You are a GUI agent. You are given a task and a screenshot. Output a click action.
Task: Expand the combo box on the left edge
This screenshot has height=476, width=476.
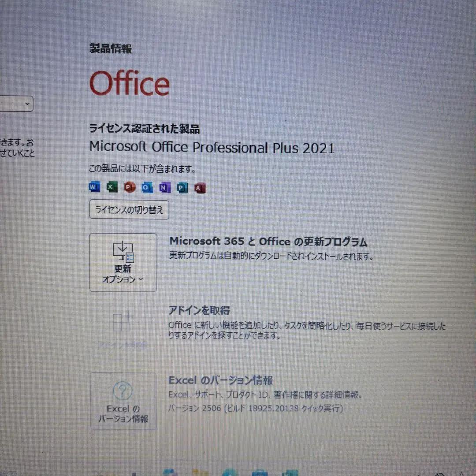16,104
